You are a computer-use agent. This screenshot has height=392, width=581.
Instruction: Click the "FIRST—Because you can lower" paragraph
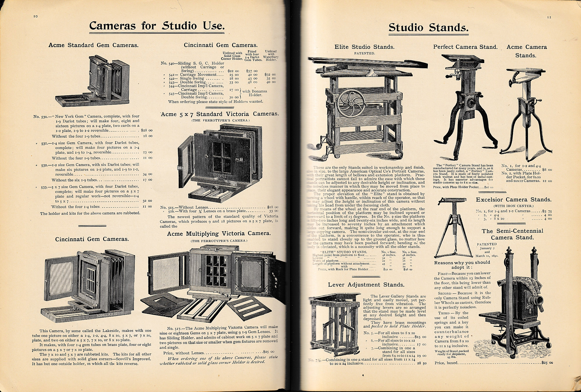coord(462,280)
